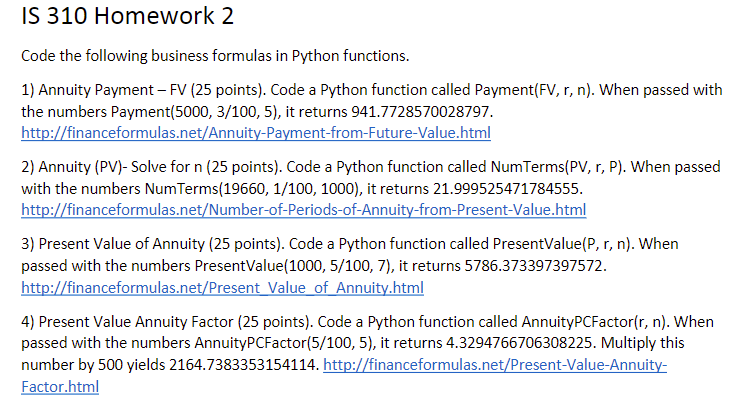Click 'PresentValue(1000, 5/100, 7)' example call
This screenshot has height=409, width=747.
[294, 265]
